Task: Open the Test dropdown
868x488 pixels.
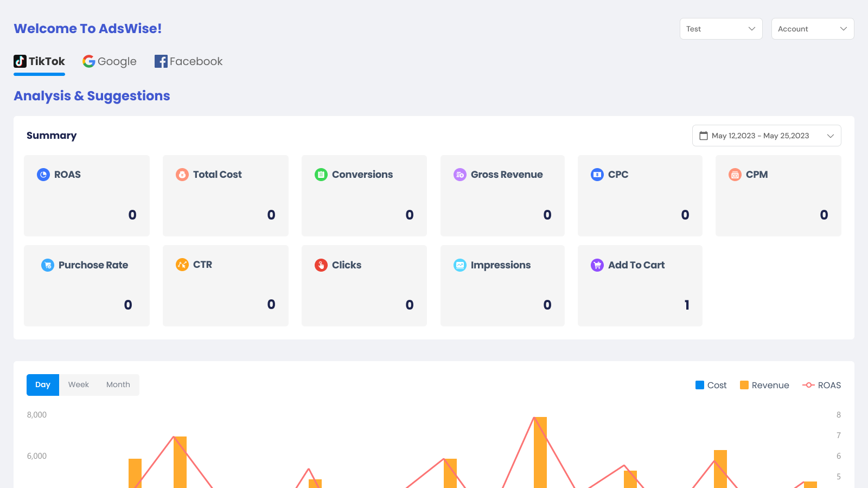Action: tap(721, 29)
